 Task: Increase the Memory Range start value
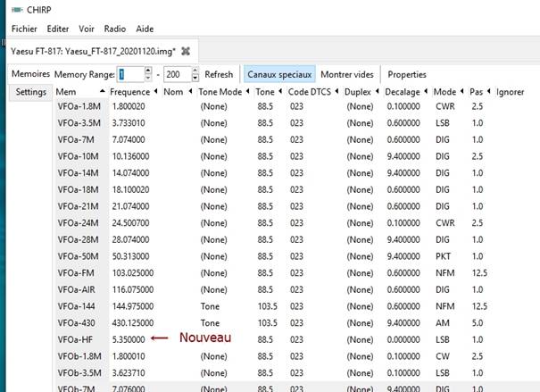(148, 71)
